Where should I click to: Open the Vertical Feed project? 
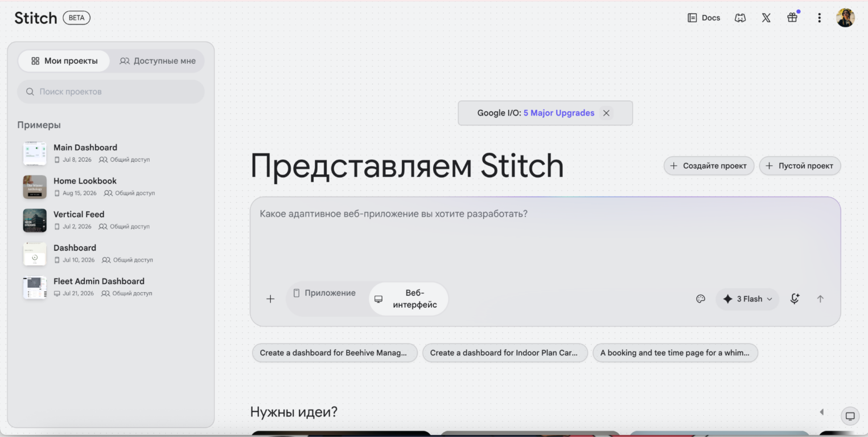111,220
